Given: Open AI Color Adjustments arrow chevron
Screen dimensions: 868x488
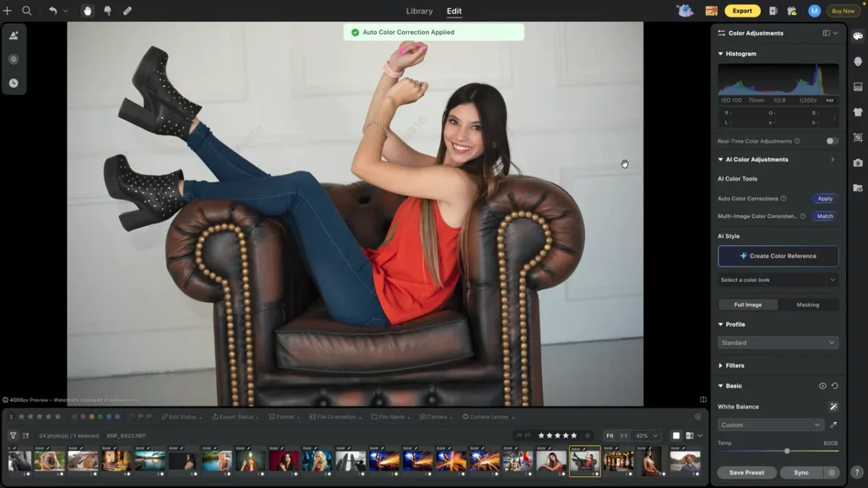Looking at the screenshot, I should (833, 160).
